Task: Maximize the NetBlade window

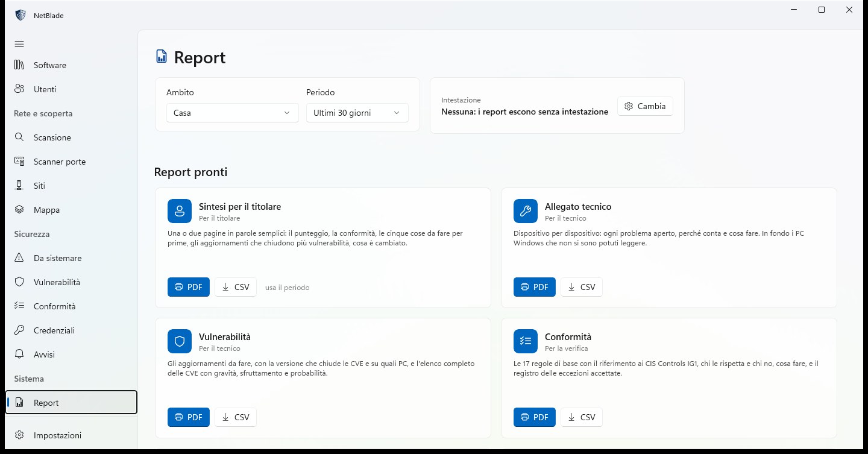Action: [x=822, y=10]
